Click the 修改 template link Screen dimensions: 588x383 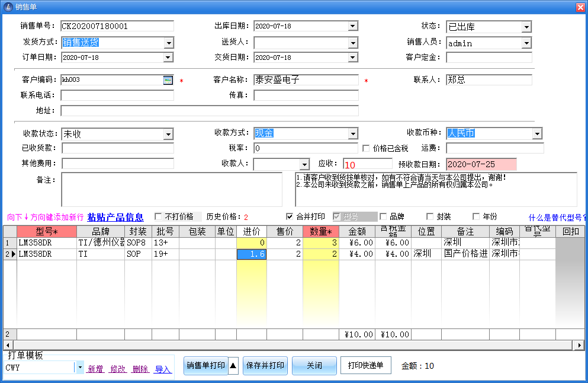point(118,369)
